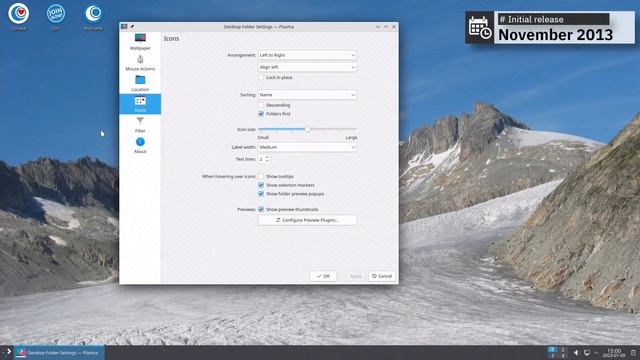Click the icon size slider handle
Viewport: 640px width, 360px height.
(308, 129)
